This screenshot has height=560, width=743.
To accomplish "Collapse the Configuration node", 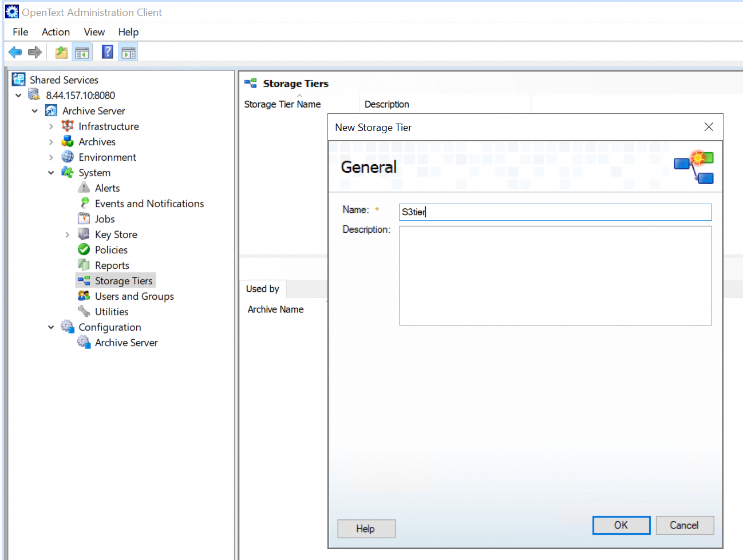I will click(51, 327).
